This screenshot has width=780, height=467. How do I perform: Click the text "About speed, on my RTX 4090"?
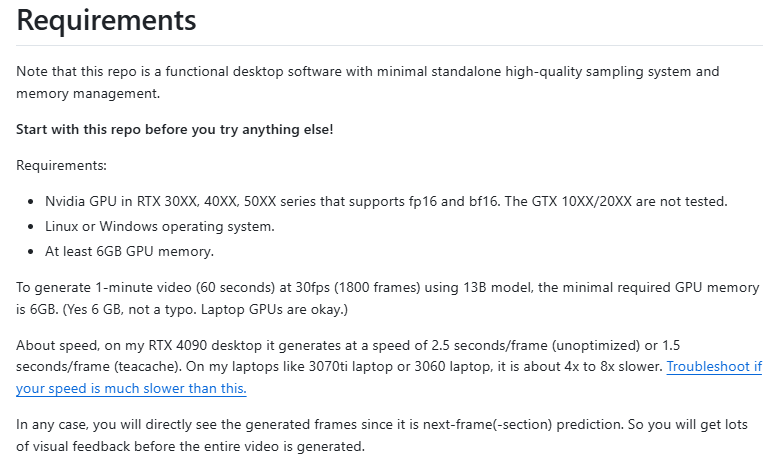click(113, 345)
